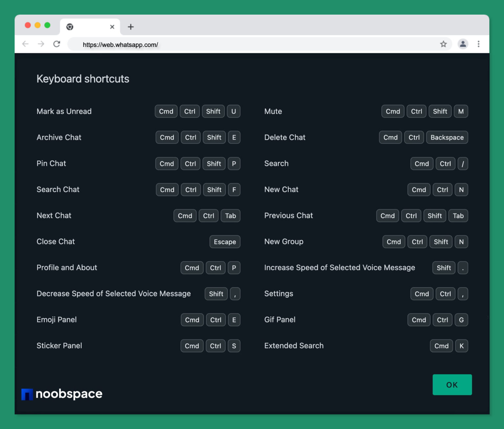Click the URL address bar

pyautogui.click(x=230, y=44)
